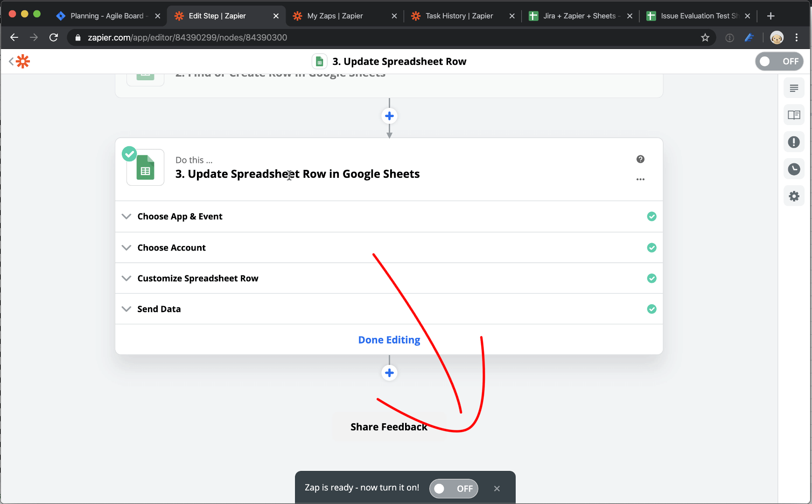Click green check on Choose App & Event
The width and height of the screenshot is (812, 504).
(x=651, y=217)
